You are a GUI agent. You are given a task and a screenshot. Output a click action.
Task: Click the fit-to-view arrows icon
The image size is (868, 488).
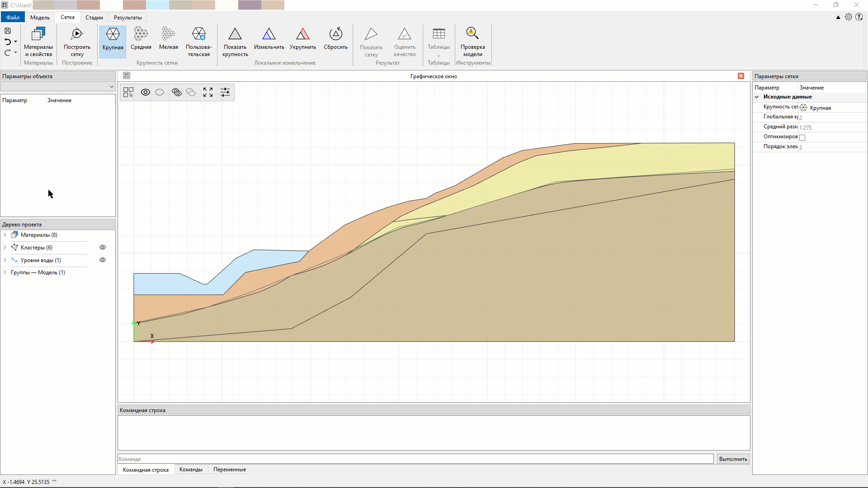click(208, 92)
